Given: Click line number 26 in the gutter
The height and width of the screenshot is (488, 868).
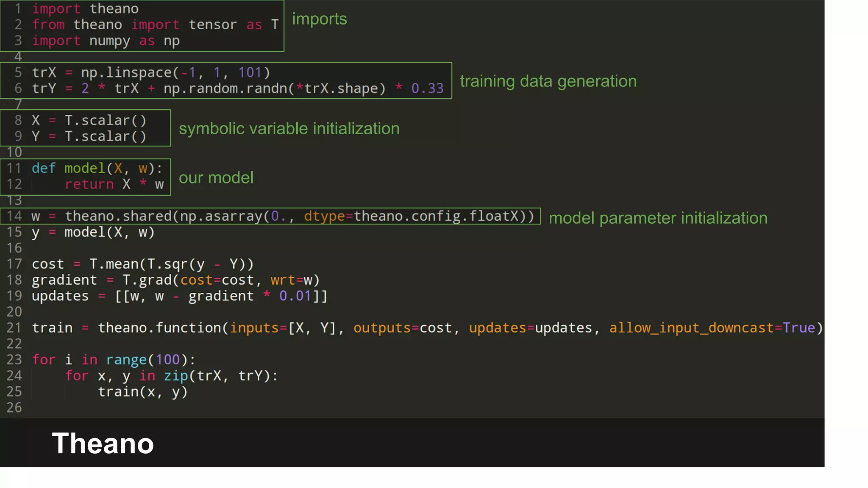Looking at the screenshot, I should coord(14,408).
